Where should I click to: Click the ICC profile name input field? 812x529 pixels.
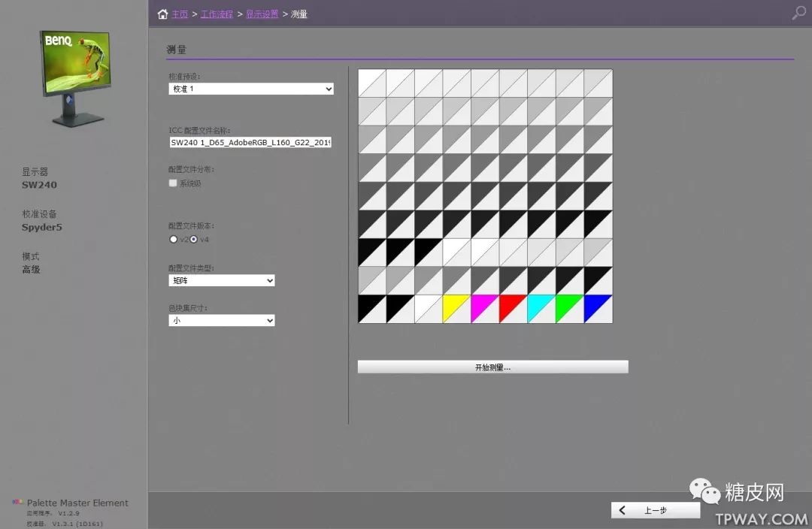250,142
